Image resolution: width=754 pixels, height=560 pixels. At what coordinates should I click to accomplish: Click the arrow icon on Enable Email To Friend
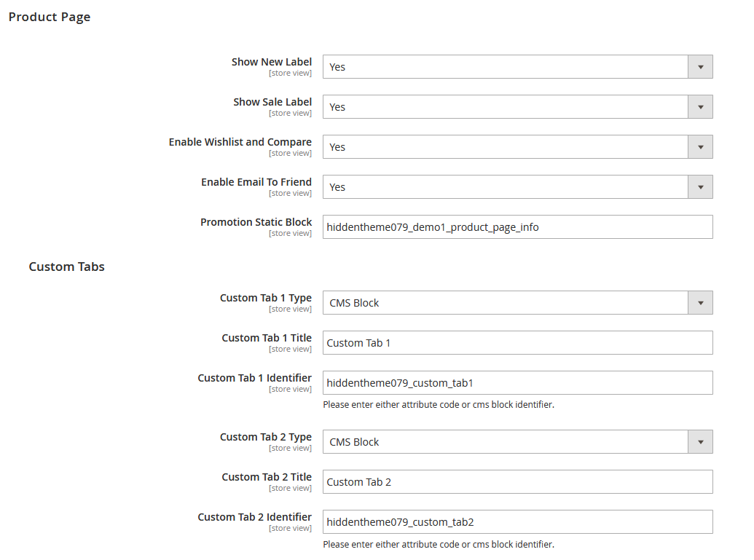pyautogui.click(x=700, y=186)
